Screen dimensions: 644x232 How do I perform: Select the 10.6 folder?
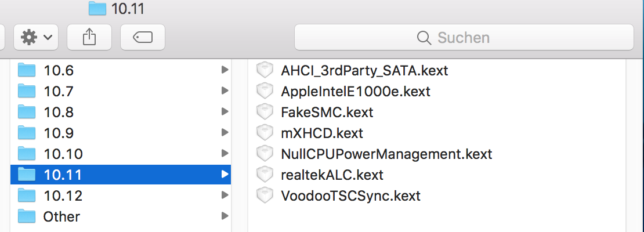59,71
